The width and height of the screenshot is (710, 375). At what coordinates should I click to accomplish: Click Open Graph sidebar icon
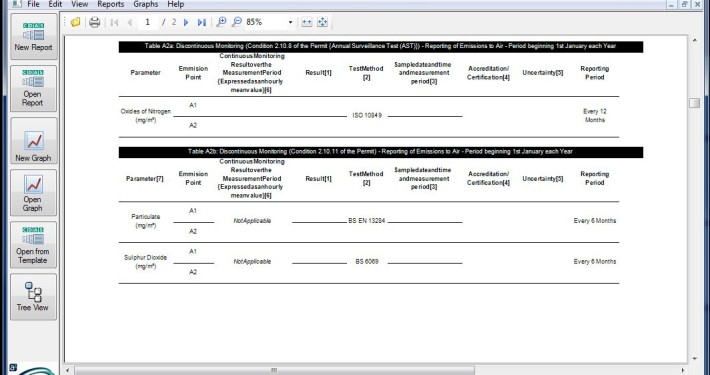click(x=34, y=193)
